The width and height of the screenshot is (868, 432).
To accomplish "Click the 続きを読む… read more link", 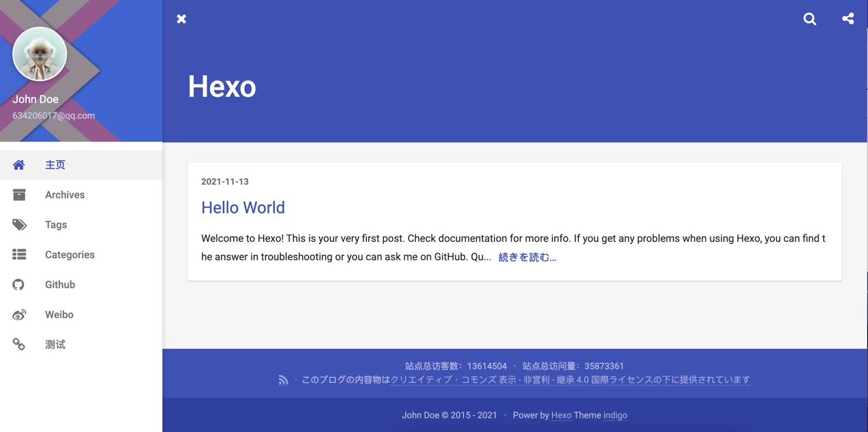I will click(527, 258).
